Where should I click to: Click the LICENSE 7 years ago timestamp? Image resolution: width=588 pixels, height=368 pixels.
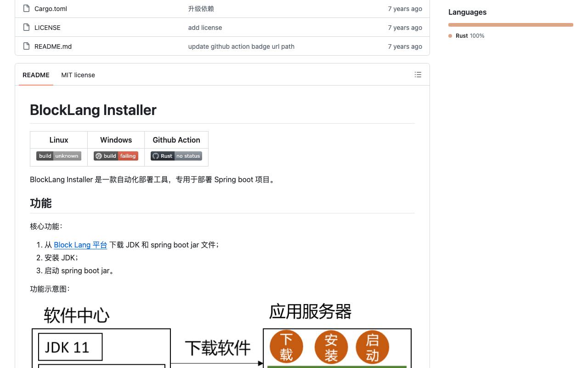[405, 28]
